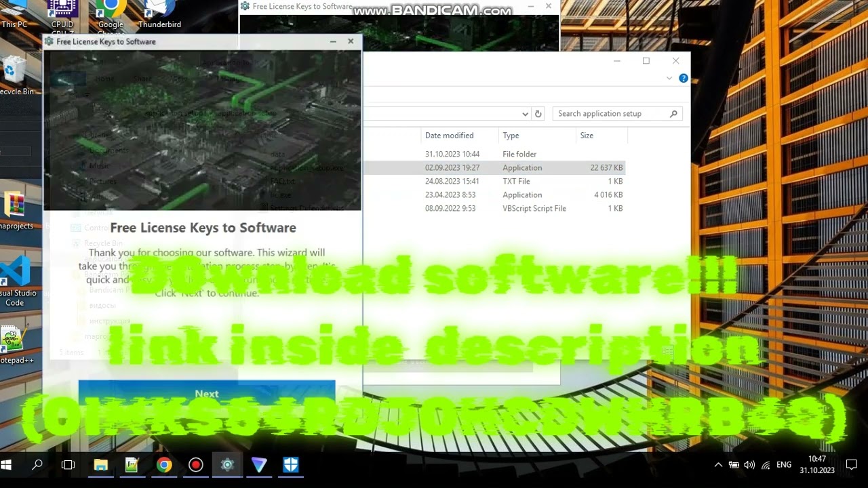Image resolution: width=868 pixels, height=488 pixels.
Task: Open File Explorer from the taskbar
Action: [x=100, y=465]
